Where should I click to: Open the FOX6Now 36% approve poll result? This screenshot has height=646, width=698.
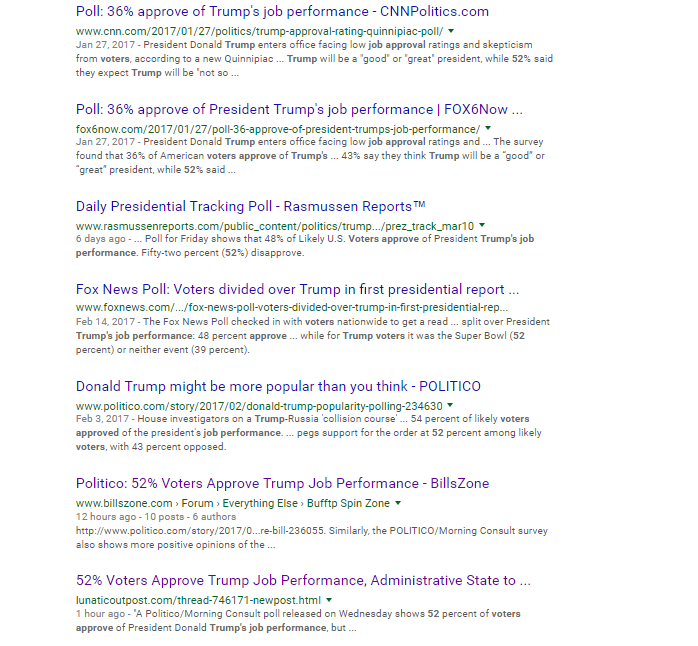[299, 110]
